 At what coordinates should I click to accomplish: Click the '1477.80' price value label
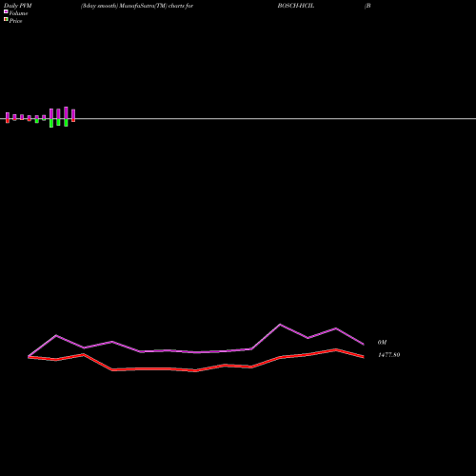pyautogui.click(x=388, y=355)
